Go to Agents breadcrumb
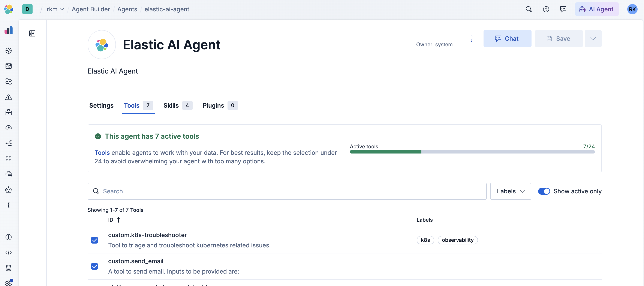The height and width of the screenshot is (286, 644). click(x=127, y=9)
